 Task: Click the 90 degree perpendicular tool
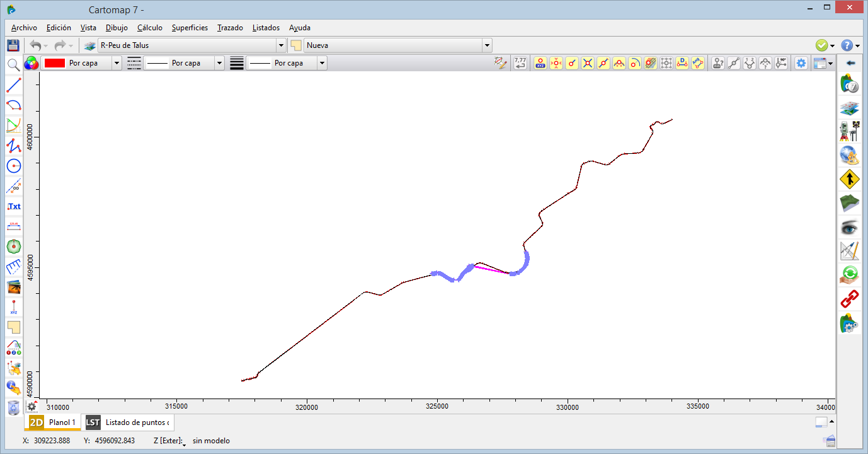click(x=781, y=63)
